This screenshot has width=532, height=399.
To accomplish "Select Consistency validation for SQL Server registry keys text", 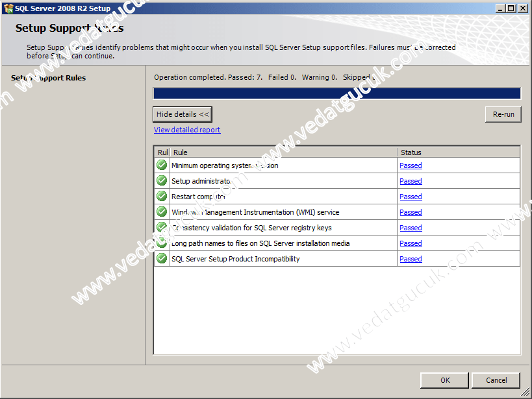I will (251, 228).
